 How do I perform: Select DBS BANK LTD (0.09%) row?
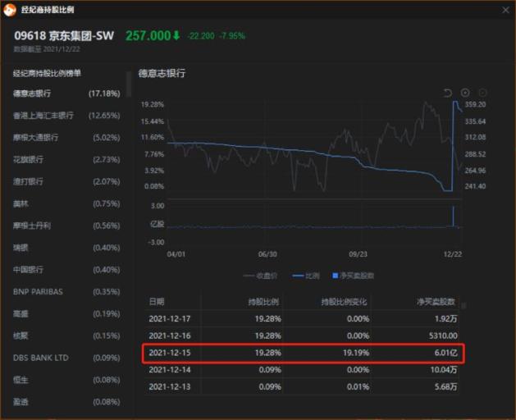coord(66,358)
